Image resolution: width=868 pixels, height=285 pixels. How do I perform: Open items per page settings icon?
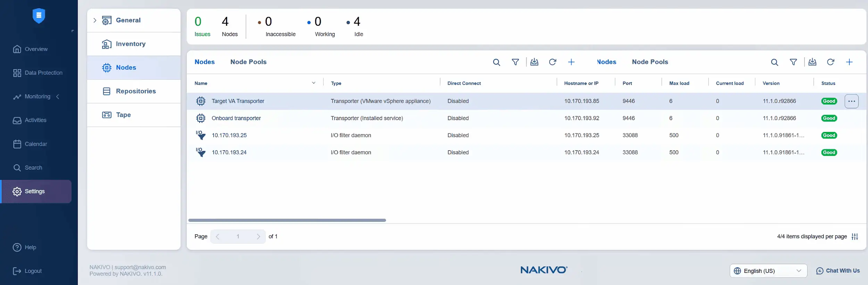coord(855,236)
